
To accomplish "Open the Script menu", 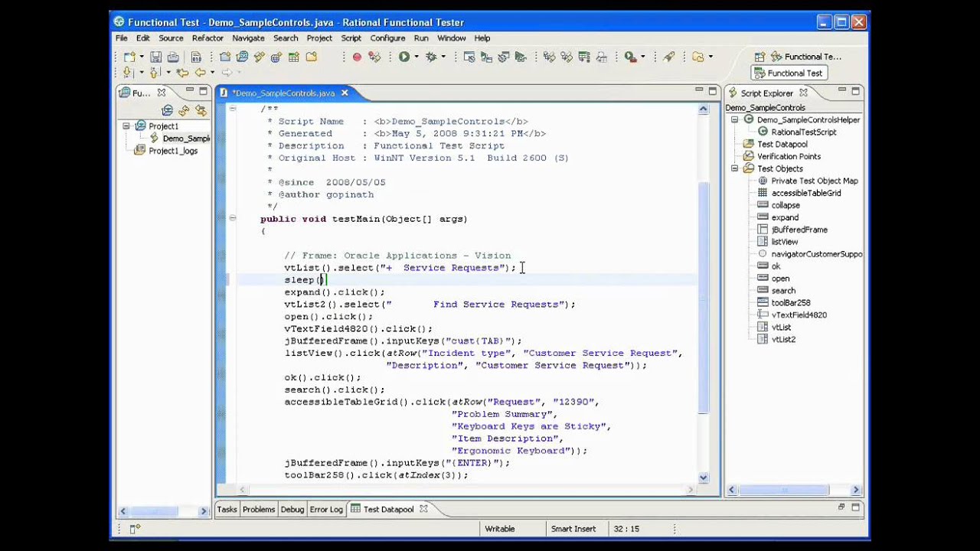I will [x=351, y=38].
